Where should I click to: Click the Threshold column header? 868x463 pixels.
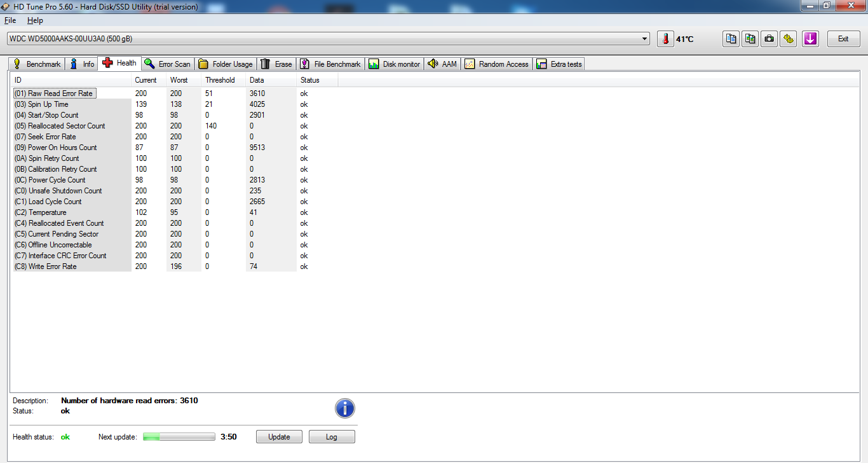223,80
